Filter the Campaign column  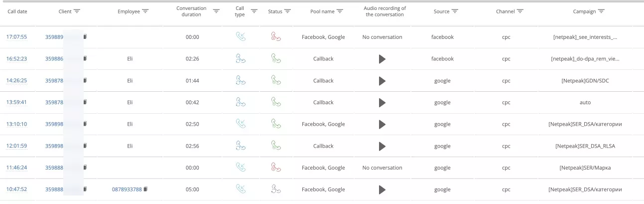tap(601, 11)
